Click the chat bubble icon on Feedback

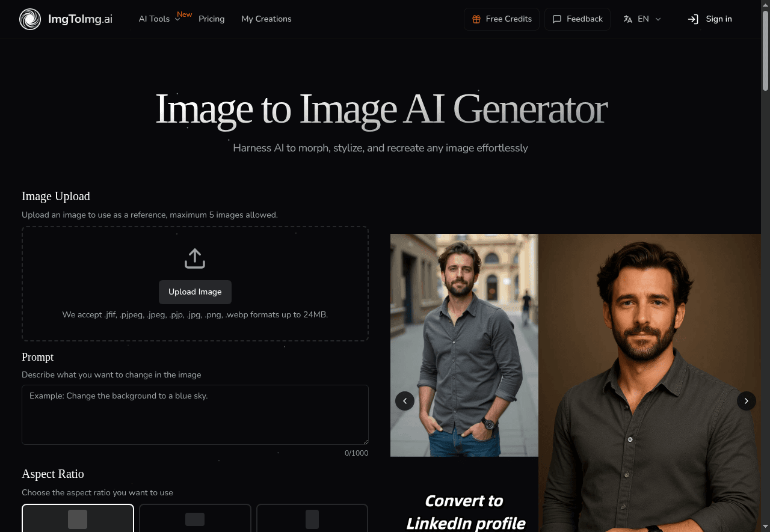pos(556,19)
